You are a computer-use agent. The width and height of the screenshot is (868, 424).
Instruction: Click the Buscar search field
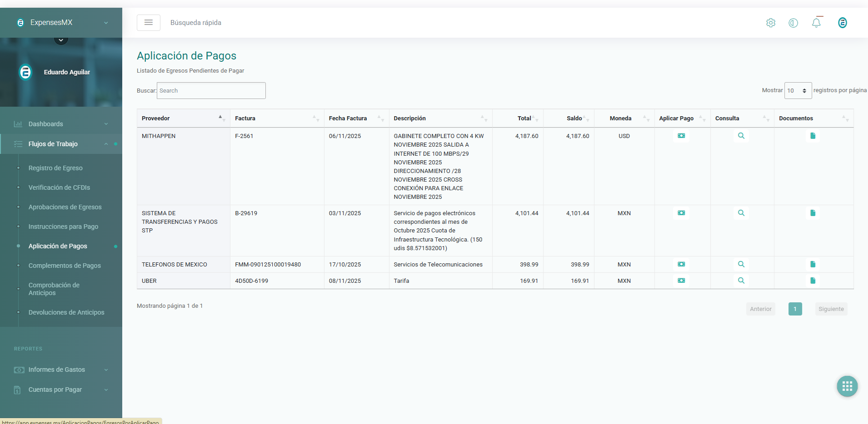[x=211, y=90]
